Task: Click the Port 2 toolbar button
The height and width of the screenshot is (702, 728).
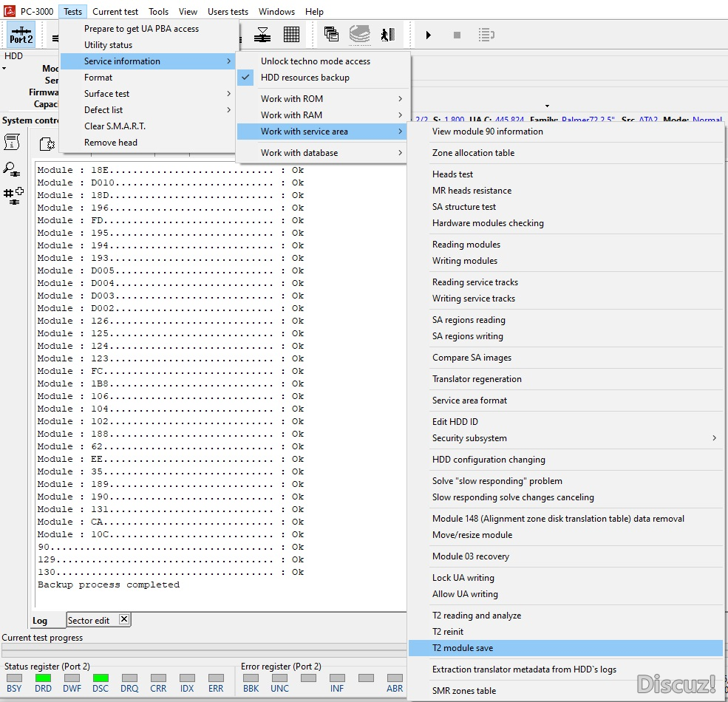Action: click(x=21, y=34)
